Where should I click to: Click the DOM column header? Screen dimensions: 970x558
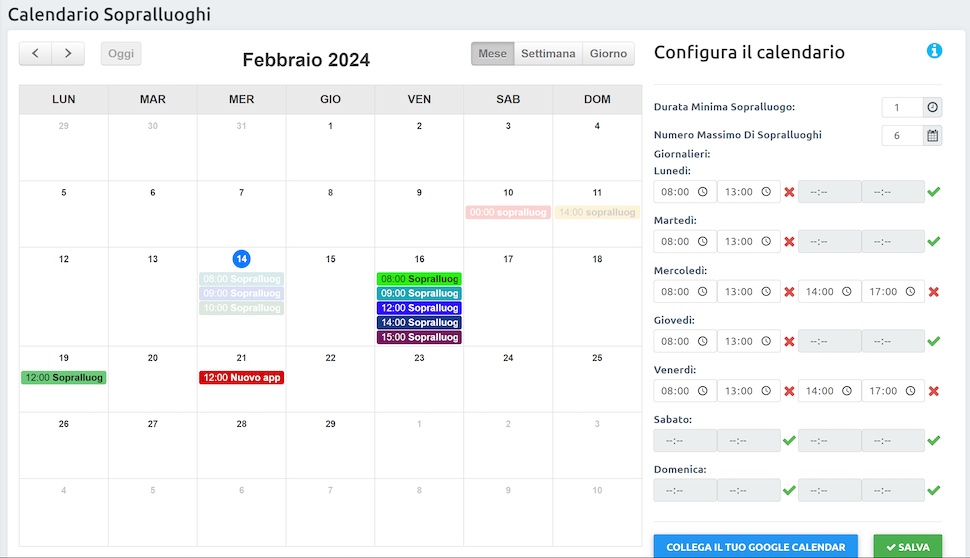tap(597, 99)
